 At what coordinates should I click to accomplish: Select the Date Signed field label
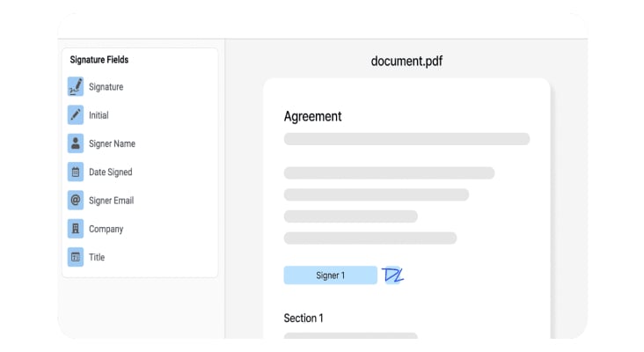tap(110, 172)
